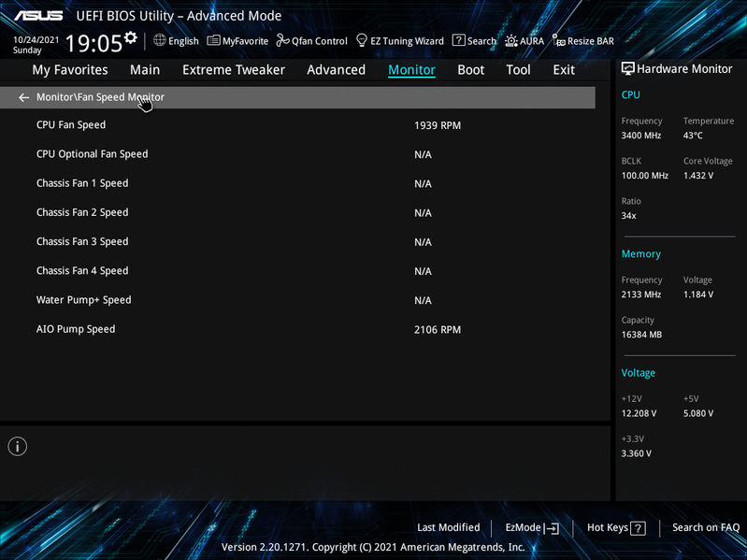Click the Hardware Monitor display icon
Viewport: 747px width, 560px height.
[x=628, y=68]
